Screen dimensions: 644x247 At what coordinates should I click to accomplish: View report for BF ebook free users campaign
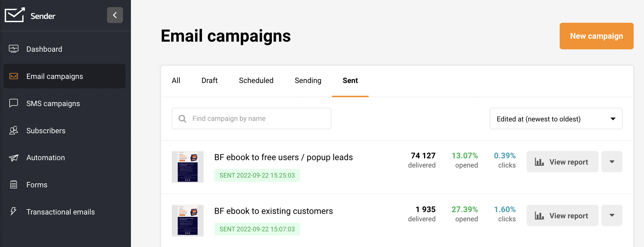[562, 162]
